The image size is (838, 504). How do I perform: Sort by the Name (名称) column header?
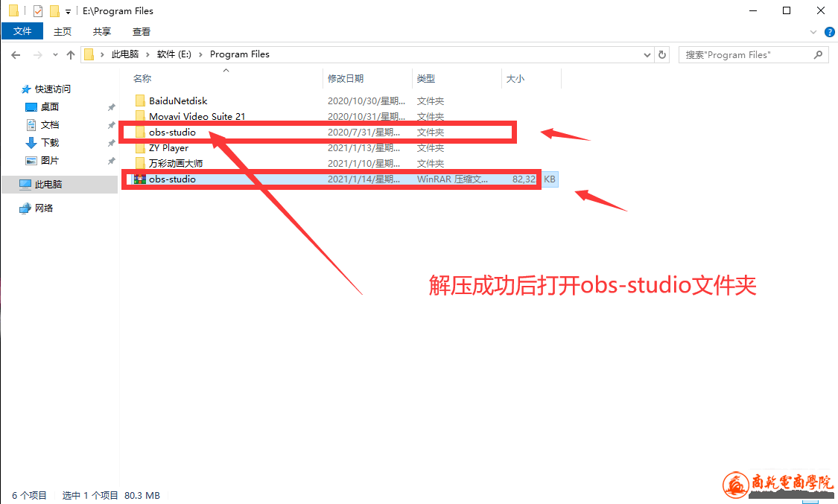142,78
